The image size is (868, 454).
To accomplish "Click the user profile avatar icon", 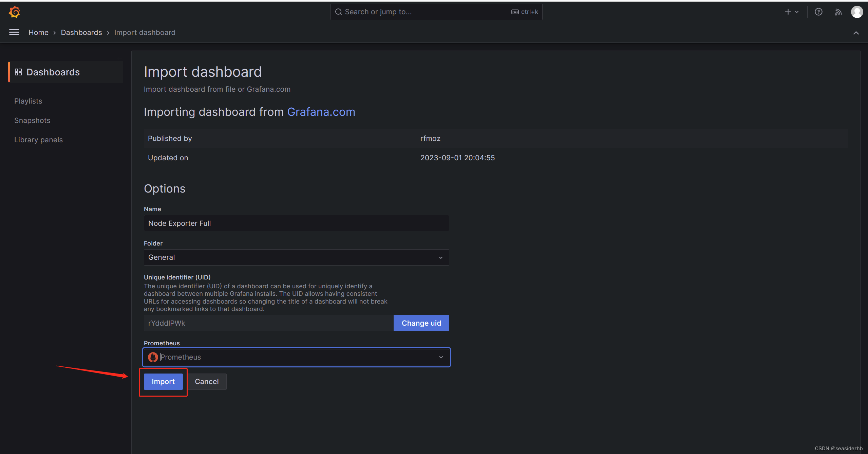I will point(856,12).
